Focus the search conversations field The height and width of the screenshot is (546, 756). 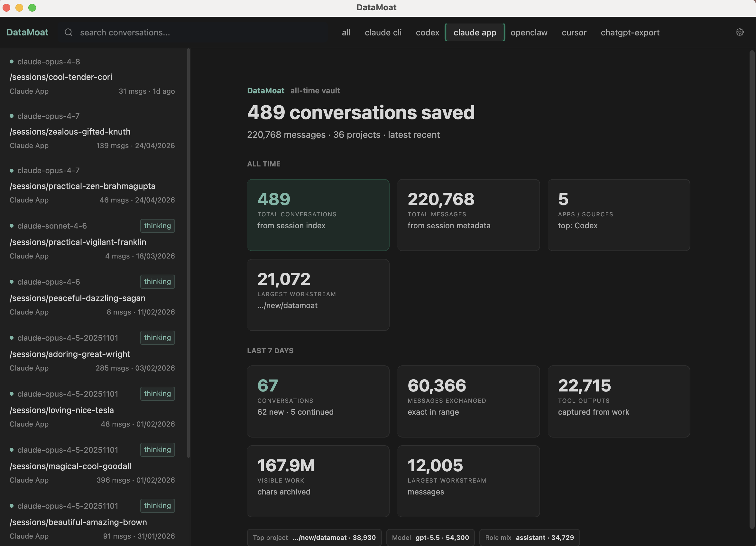(x=193, y=32)
